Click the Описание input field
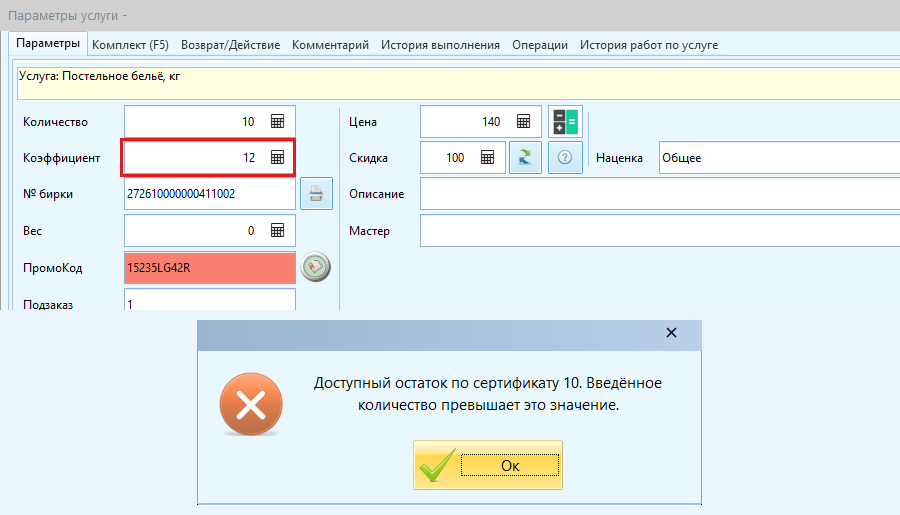The image size is (900, 515). pyautogui.click(x=660, y=193)
